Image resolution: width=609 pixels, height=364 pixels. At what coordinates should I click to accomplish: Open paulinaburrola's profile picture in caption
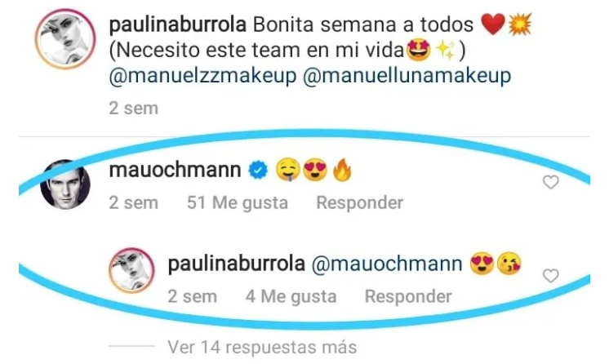(x=64, y=39)
